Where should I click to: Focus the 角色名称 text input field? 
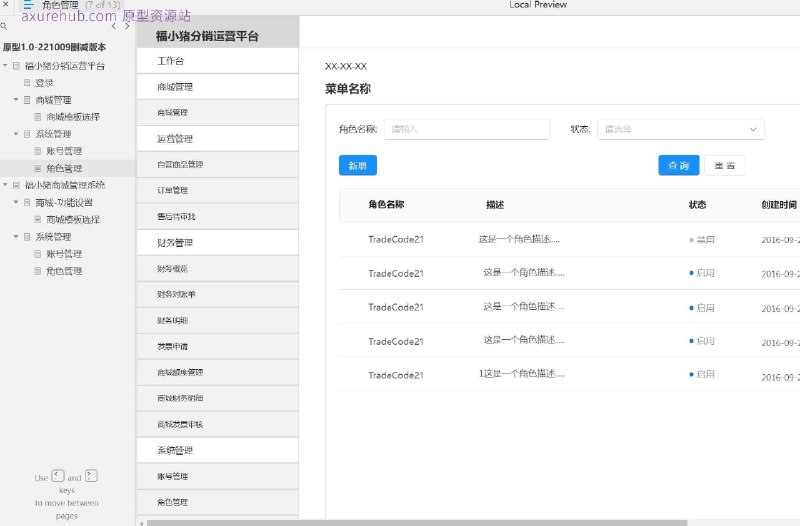pyautogui.click(x=467, y=130)
